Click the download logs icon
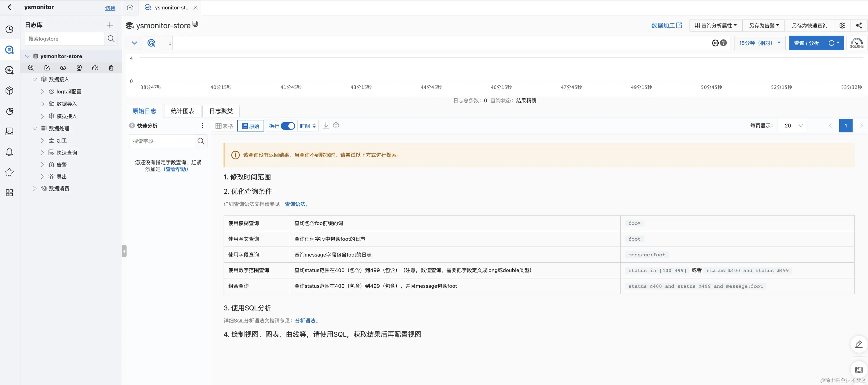Image resolution: width=868 pixels, height=385 pixels. pos(325,126)
